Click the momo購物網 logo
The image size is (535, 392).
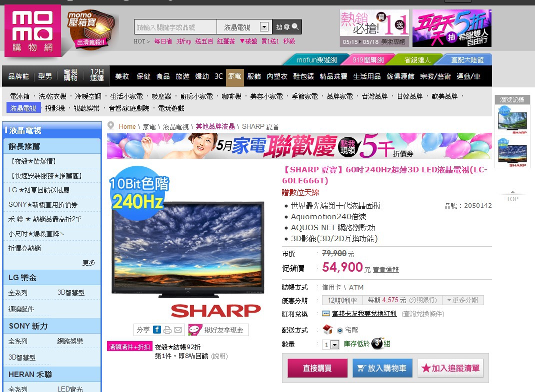(x=33, y=31)
